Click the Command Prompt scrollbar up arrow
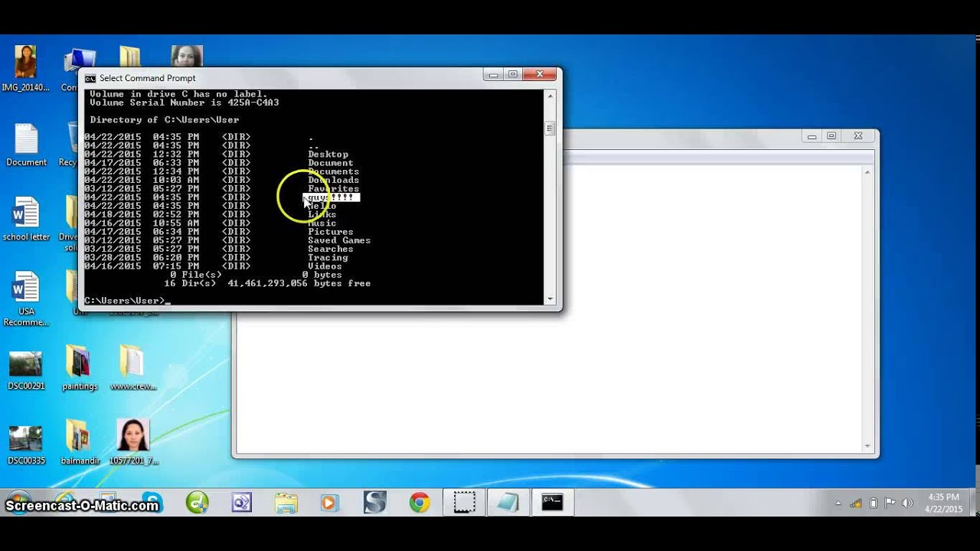980x551 pixels. pos(550,96)
